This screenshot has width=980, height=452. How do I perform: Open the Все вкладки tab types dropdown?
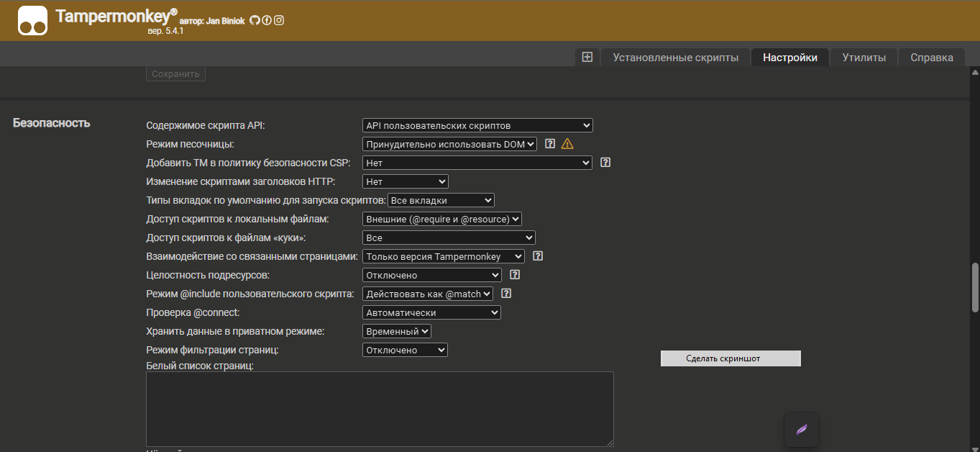click(441, 200)
